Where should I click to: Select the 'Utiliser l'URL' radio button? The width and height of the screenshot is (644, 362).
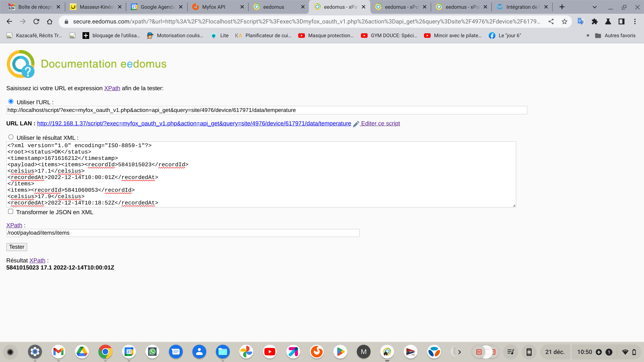pos(11,102)
